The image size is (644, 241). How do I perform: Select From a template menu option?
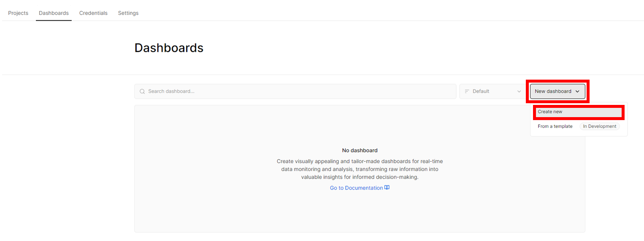[555, 126]
